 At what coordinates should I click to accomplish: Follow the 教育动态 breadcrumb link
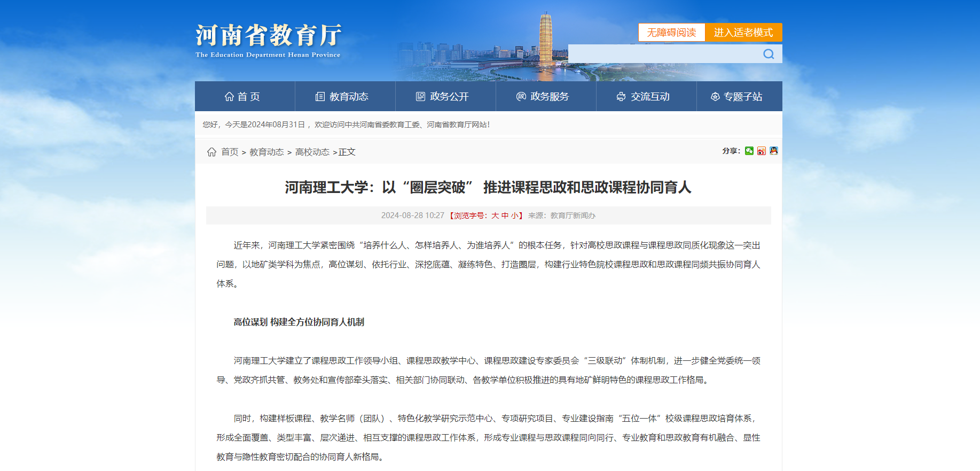(266, 152)
